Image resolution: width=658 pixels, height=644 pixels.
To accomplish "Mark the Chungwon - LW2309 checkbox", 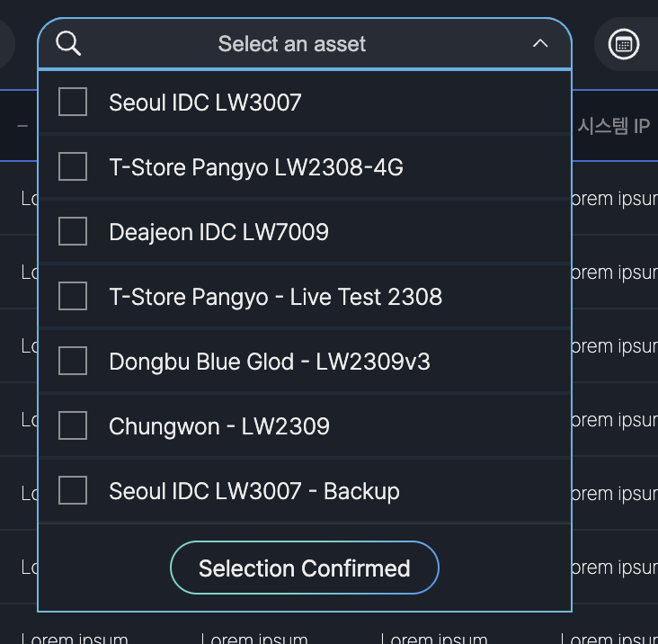I will pyautogui.click(x=73, y=425).
